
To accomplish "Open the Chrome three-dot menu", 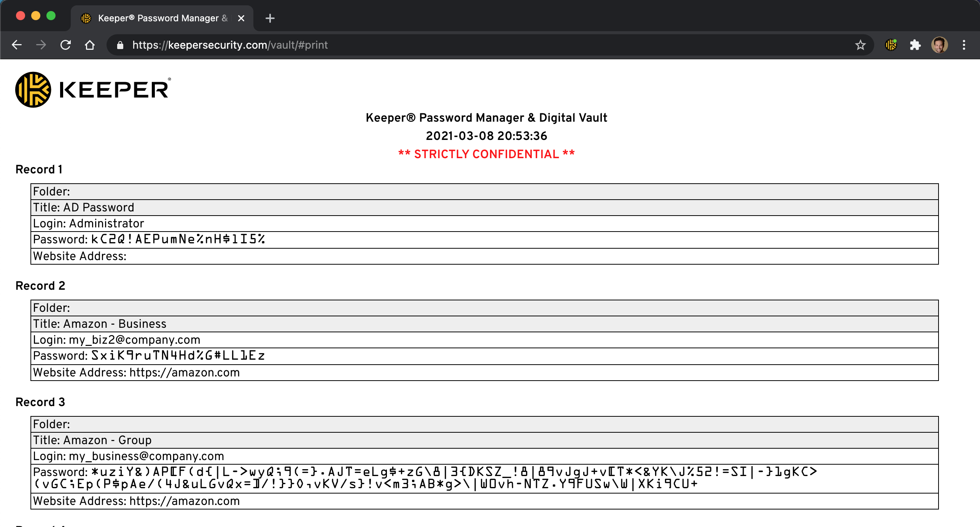I will coord(964,45).
